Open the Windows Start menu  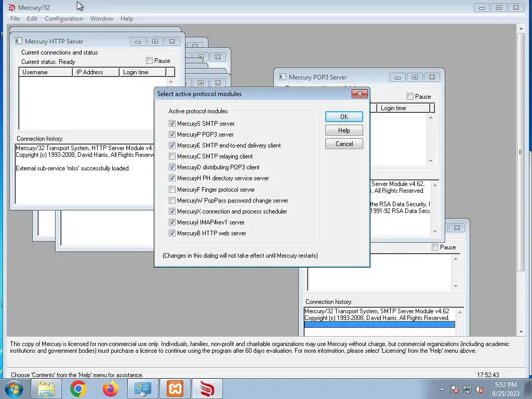13,389
